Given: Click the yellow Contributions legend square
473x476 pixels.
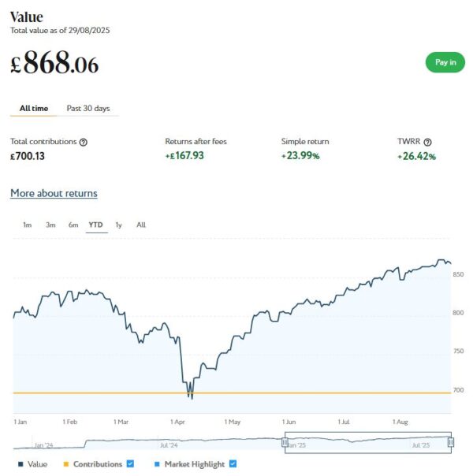Looking at the screenshot, I should click(x=66, y=464).
